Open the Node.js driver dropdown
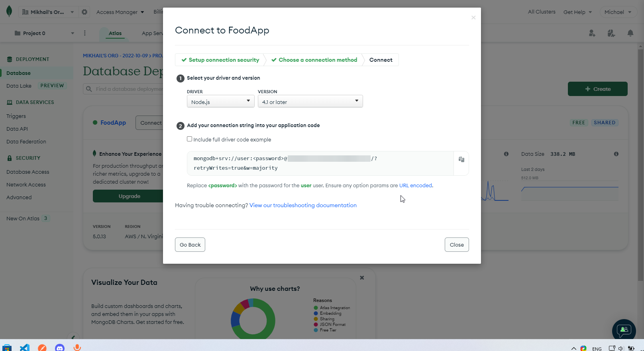This screenshot has height=351, width=644. [220, 101]
